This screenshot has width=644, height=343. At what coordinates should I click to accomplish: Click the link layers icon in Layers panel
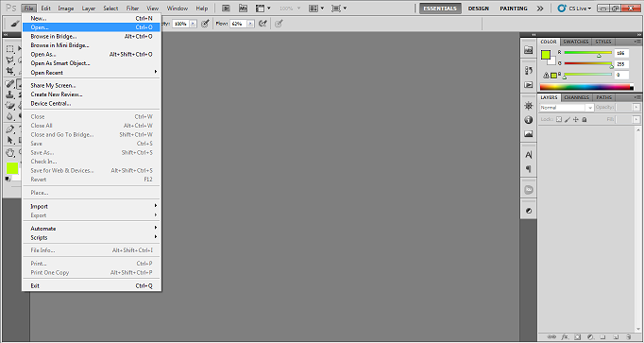tap(551, 336)
